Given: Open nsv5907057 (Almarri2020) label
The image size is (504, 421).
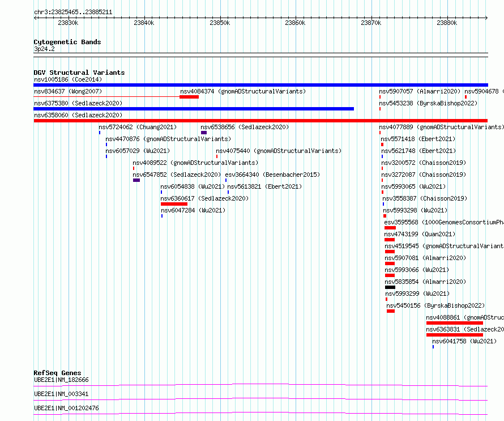Looking at the screenshot, I should (420, 91).
